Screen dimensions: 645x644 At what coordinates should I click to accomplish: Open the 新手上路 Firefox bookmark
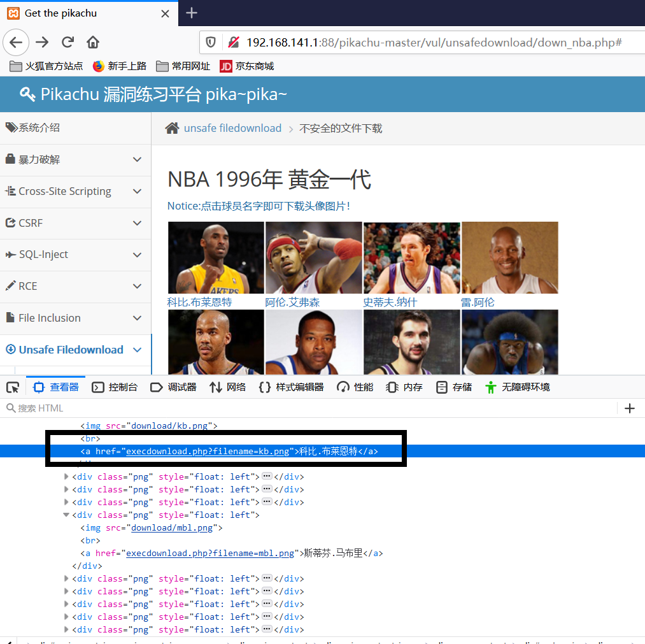tap(119, 66)
